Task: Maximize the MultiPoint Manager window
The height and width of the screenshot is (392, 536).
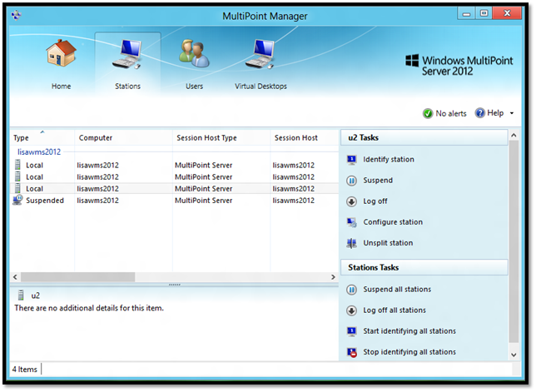Action: pos(484,13)
